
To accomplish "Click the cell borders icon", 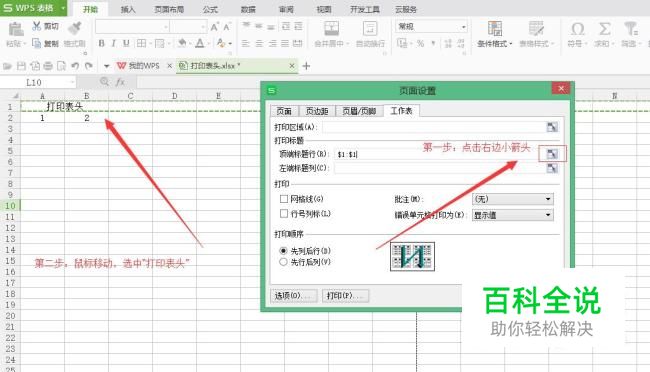I will click(x=141, y=43).
